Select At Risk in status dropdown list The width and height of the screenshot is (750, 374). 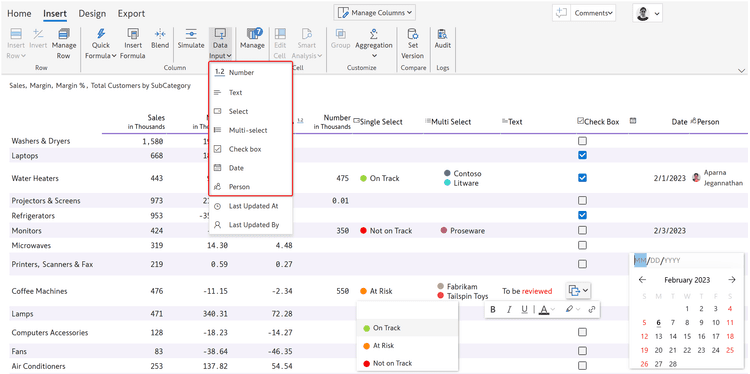coord(407,345)
